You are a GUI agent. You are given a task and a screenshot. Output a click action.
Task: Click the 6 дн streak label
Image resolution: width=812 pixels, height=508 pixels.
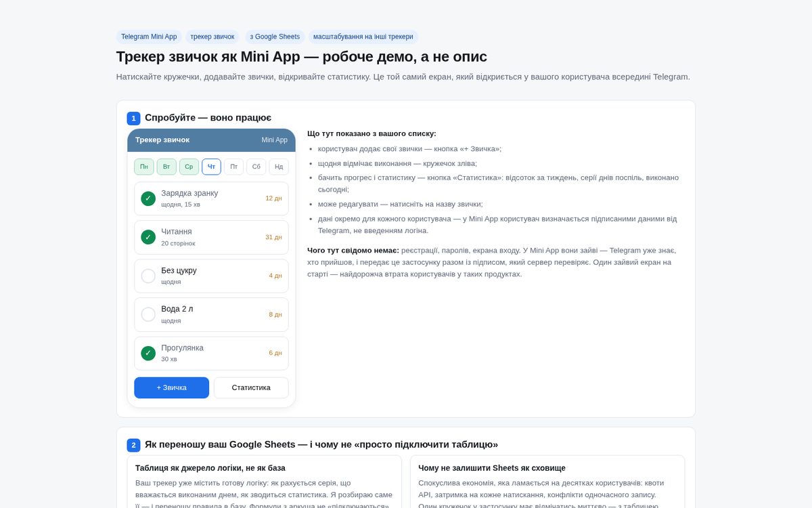pos(275,353)
